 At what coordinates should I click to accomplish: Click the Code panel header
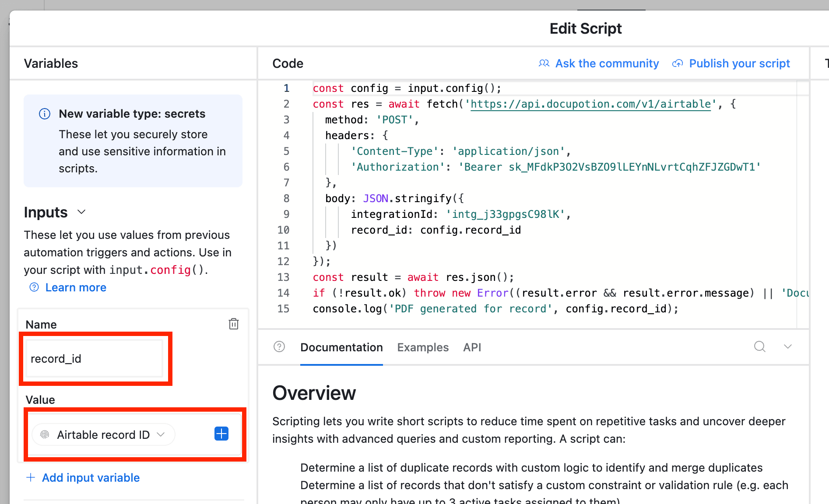tap(288, 63)
